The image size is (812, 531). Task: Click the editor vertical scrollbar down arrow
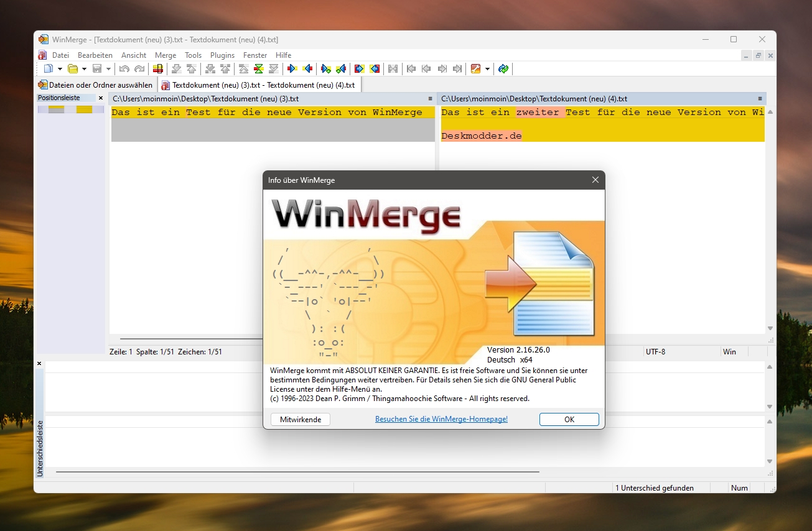tap(770, 328)
